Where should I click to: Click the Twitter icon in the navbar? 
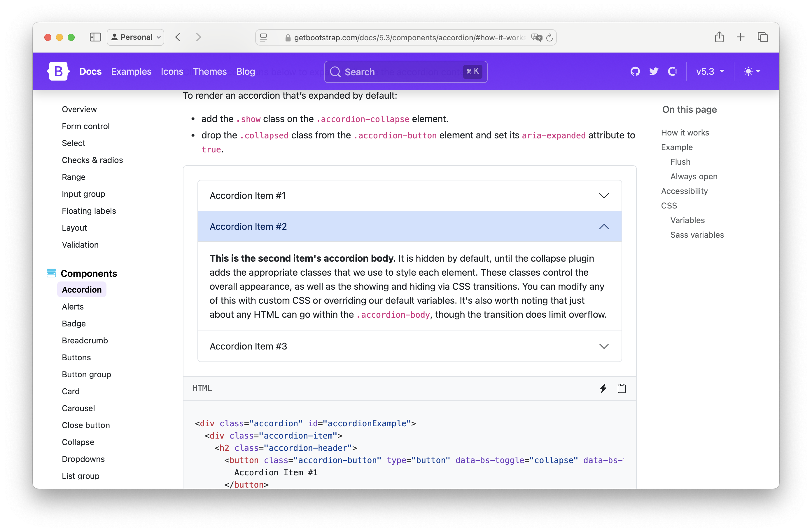click(654, 71)
